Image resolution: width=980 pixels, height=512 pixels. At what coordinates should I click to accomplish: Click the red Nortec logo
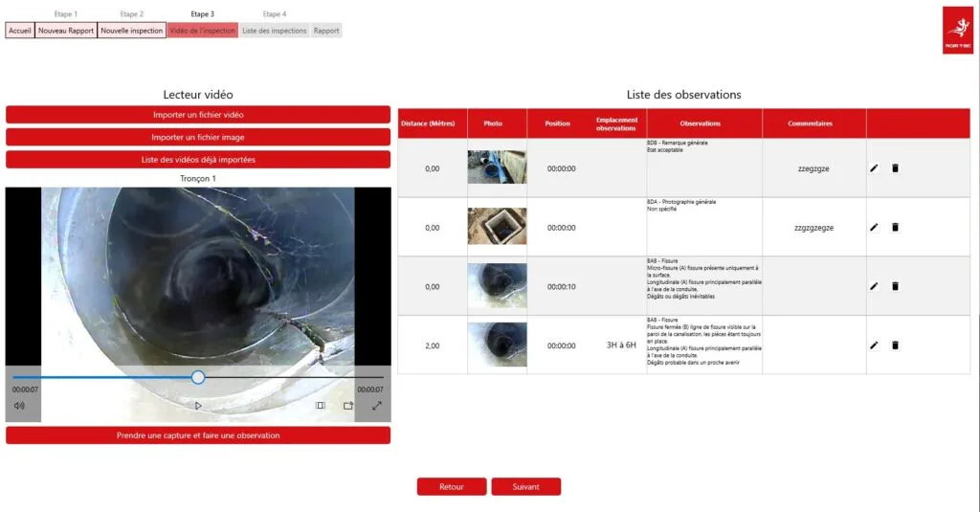(957, 30)
